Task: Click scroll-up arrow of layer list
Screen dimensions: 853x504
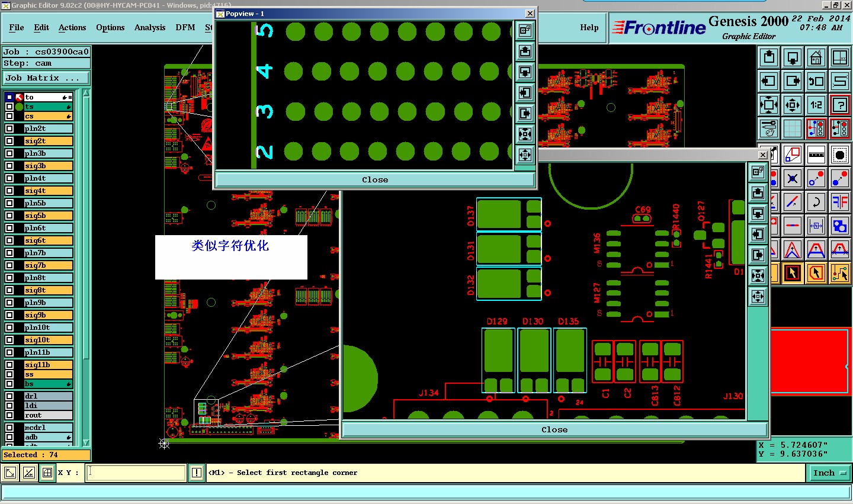Action: (86, 94)
